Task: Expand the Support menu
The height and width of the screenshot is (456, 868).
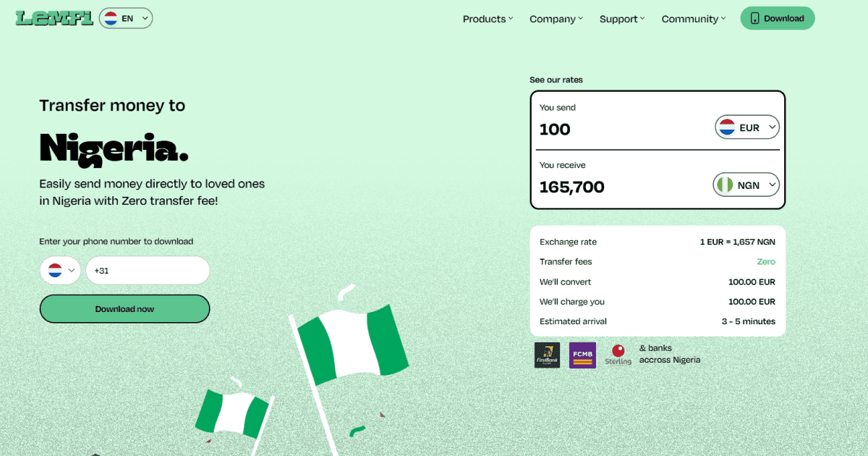Action: click(621, 19)
